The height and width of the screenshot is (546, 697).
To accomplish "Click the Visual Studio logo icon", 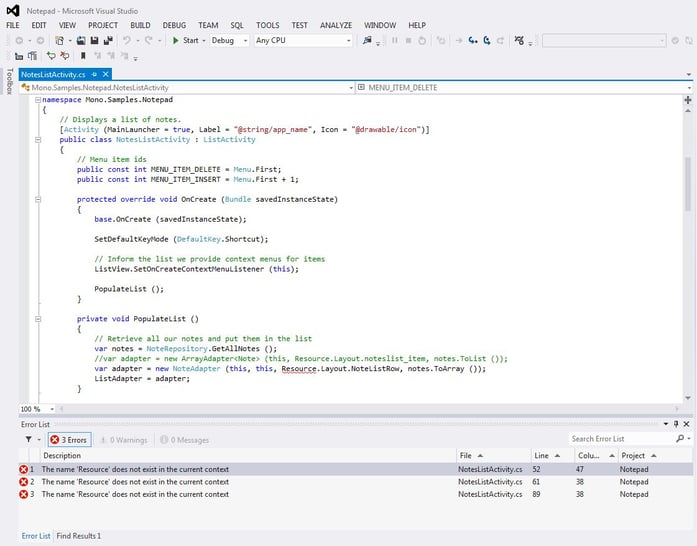I will coord(13,10).
